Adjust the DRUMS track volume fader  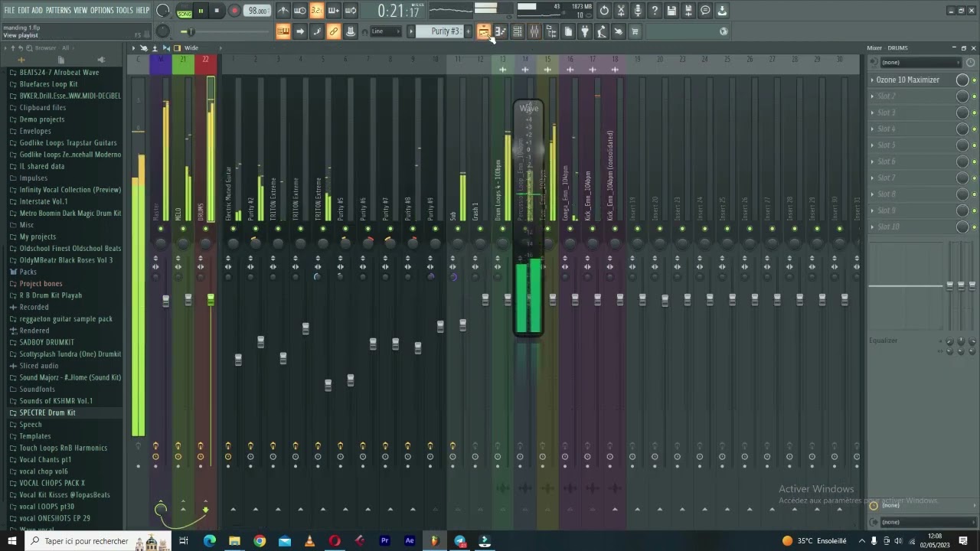[211, 301]
